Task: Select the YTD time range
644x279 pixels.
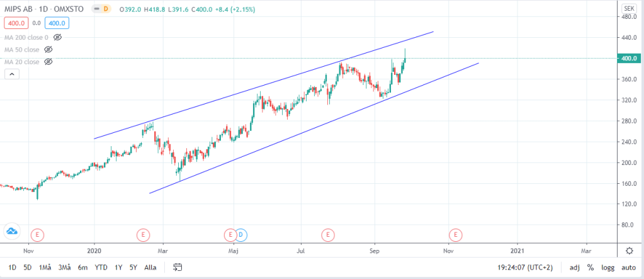Action: [101, 267]
